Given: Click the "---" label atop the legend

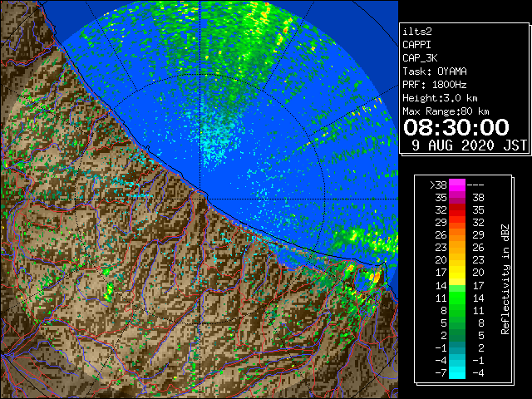Looking at the screenshot, I should [x=475, y=185].
